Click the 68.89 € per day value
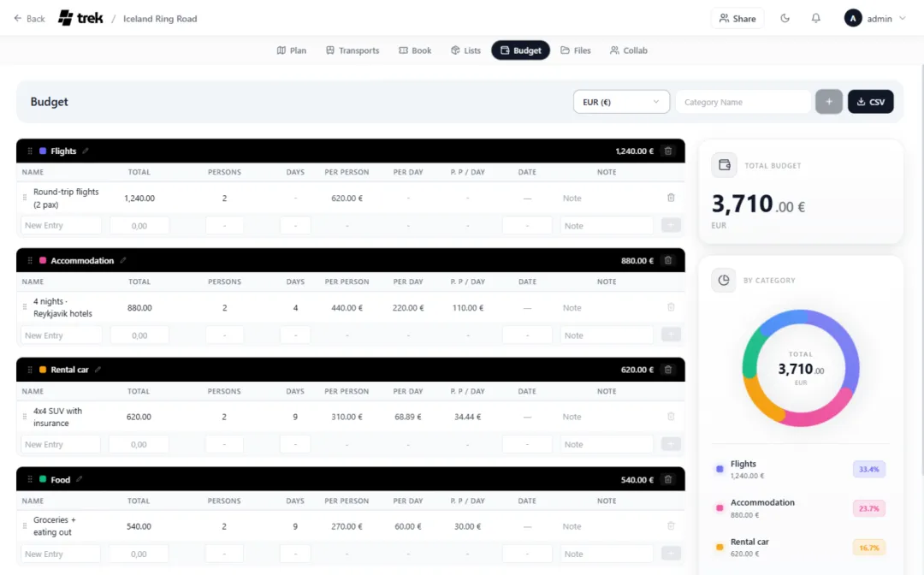The width and height of the screenshot is (924, 575). coord(408,417)
